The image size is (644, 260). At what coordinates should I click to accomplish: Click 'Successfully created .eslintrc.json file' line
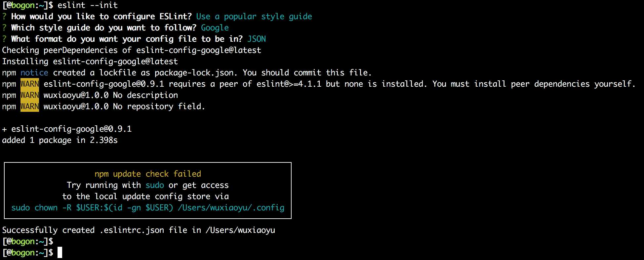pos(139,230)
